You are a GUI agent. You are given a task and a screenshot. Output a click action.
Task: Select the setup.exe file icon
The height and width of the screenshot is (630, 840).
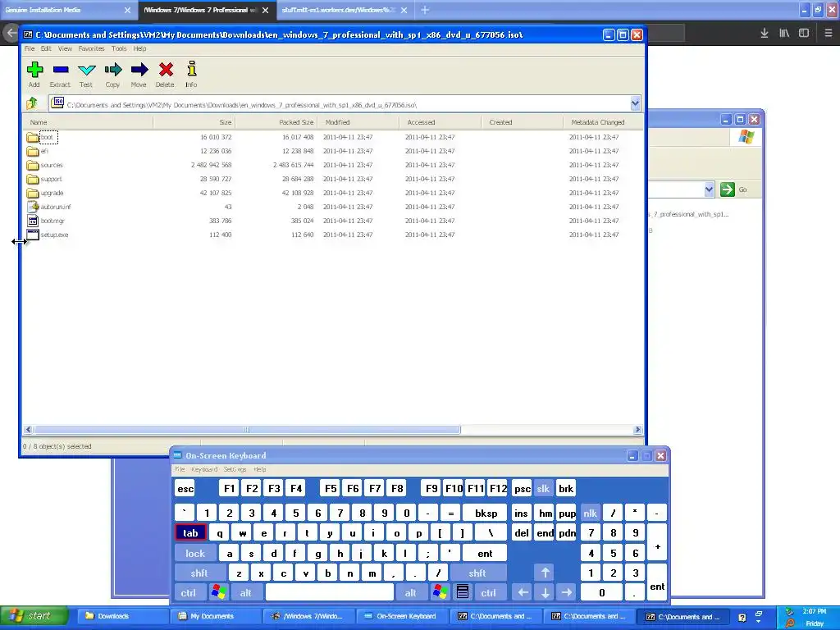click(x=33, y=235)
